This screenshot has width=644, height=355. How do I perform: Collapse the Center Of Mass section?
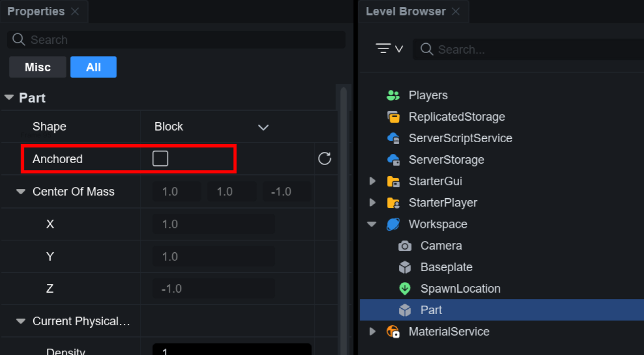click(21, 192)
